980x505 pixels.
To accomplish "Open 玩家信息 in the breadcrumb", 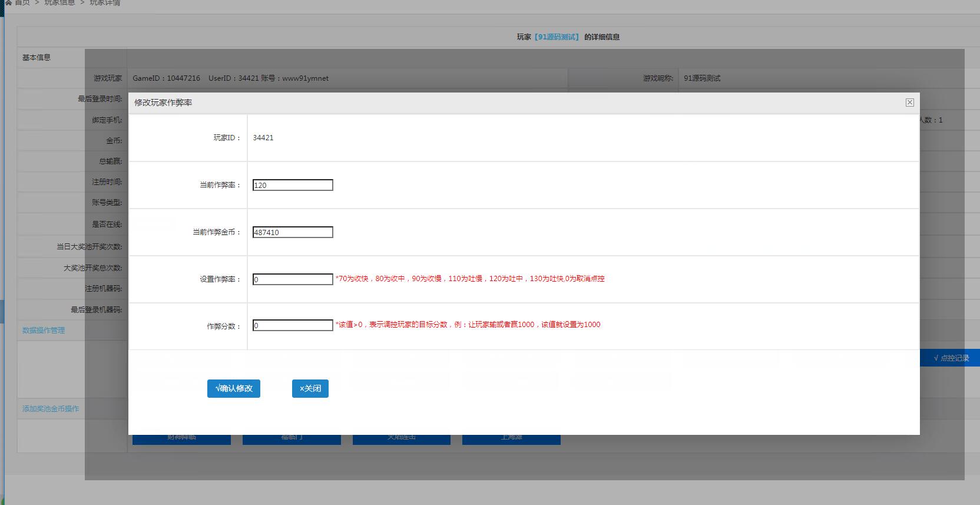I will point(59,3).
